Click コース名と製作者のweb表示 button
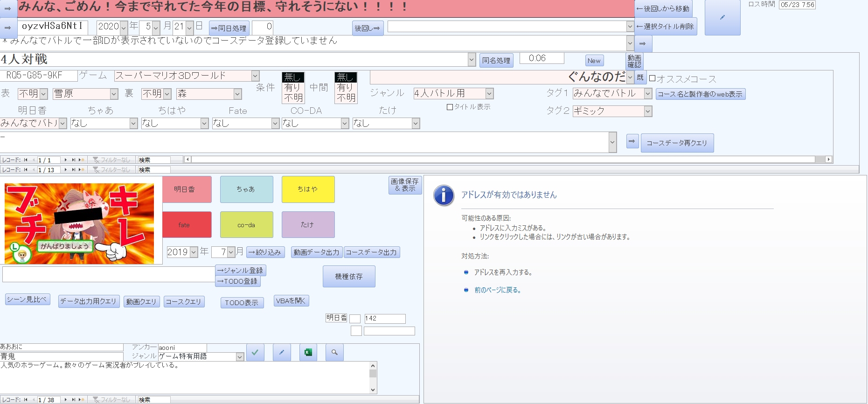Image resolution: width=868 pixels, height=404 pixels. click(701, 94)
